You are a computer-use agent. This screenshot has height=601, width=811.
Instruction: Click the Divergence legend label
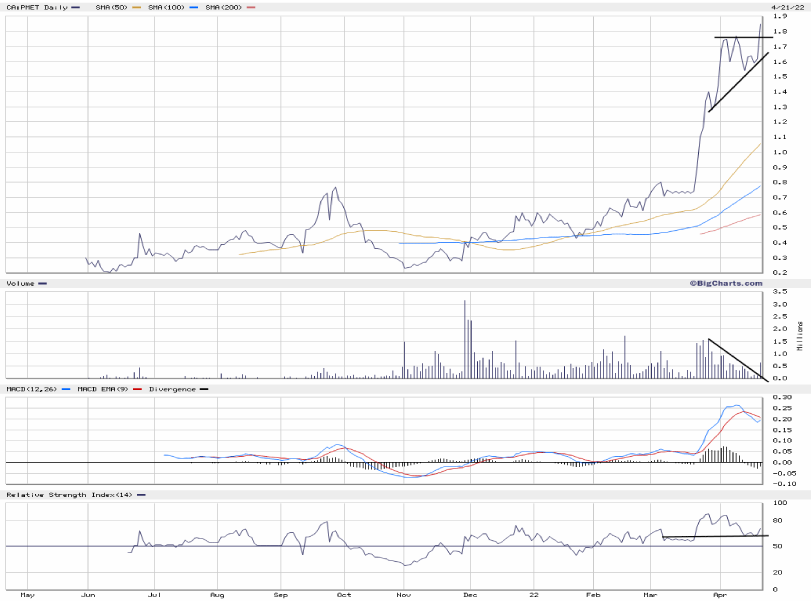pyautogui.click(x=170, y=389)
